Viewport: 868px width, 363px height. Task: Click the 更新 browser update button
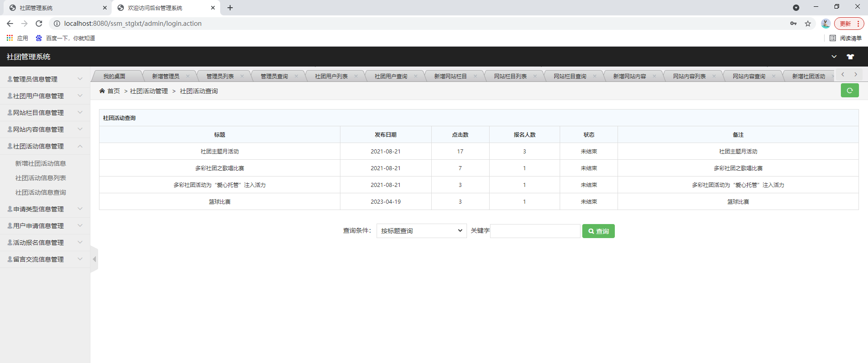pos(849,24)
